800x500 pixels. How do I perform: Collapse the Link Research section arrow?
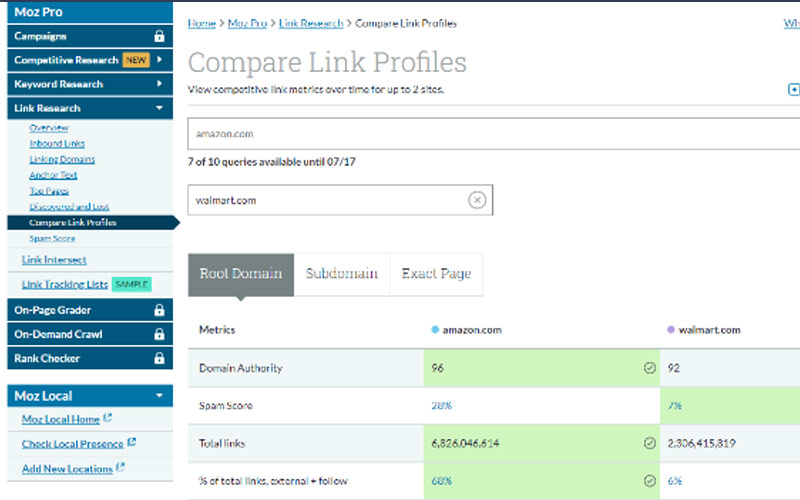click(x=160, y=108)
